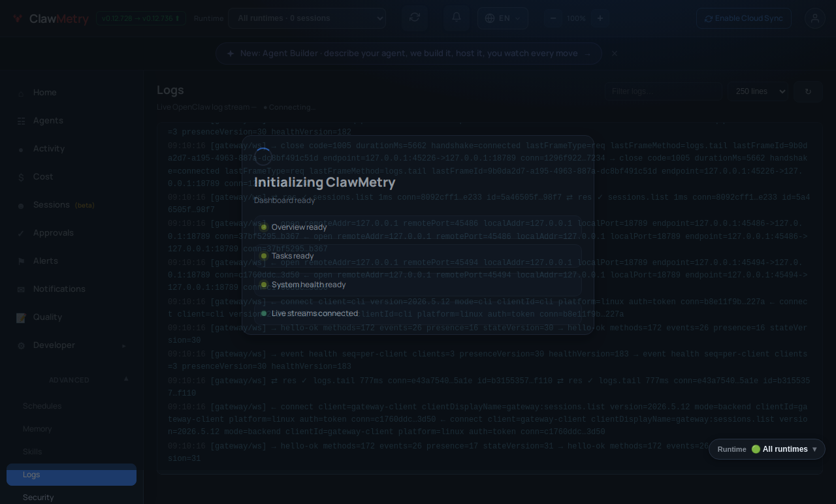Open Approvals in sidebar
Screen dimensions: 836x504
[72, 233]
